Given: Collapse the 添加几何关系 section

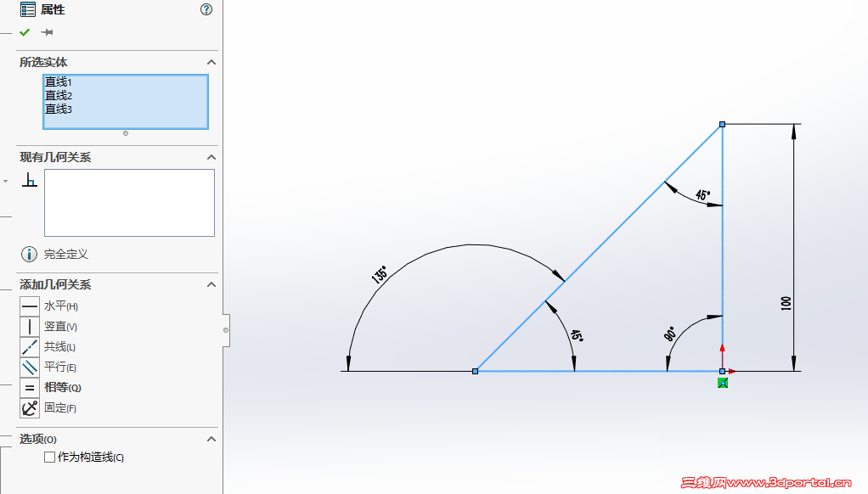Looking at the screenshot, I should tap(211, 284).
